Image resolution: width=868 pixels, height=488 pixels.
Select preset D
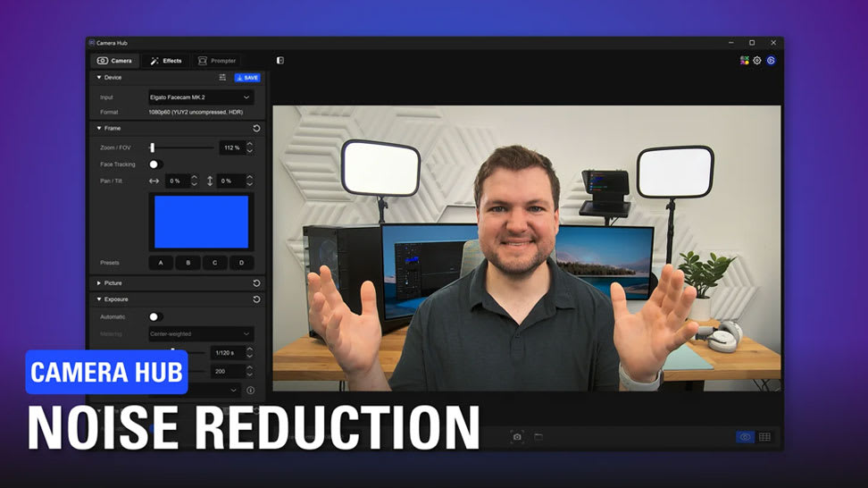coord(241,263)
